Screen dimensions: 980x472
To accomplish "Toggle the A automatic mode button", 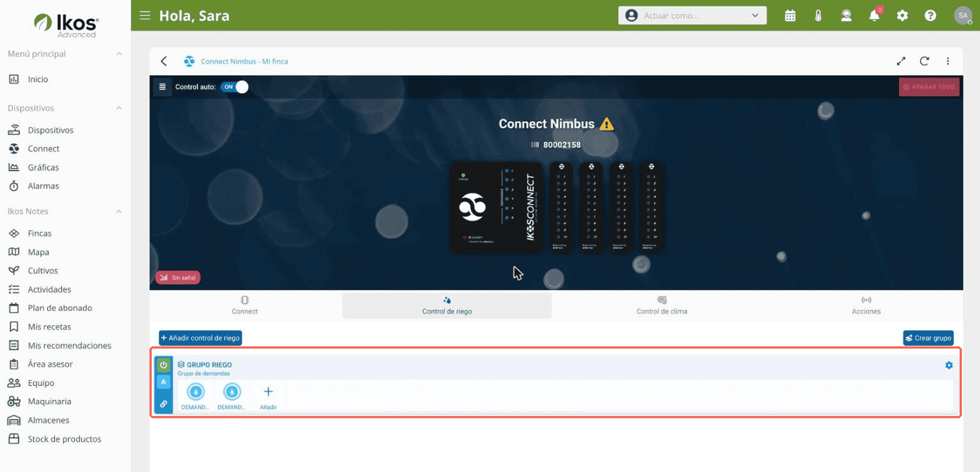I will click(164, 382).
